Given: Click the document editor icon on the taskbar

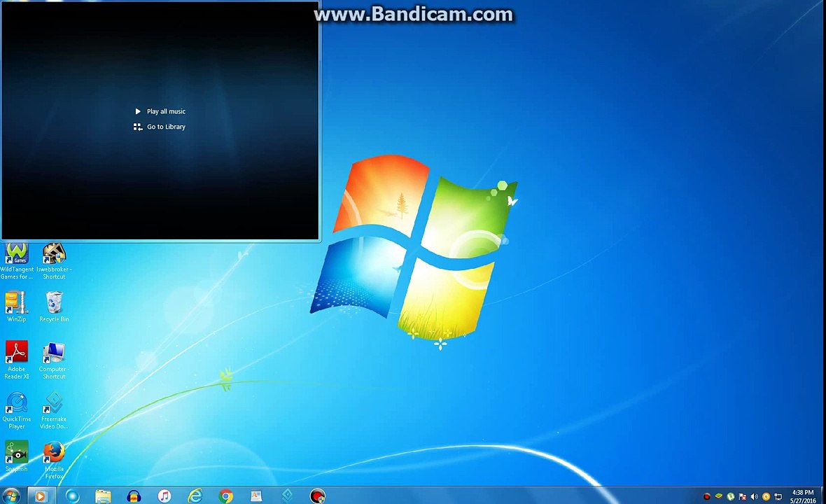Looking at the screenshot, I should pyautogui.click(x=256, y=496).
